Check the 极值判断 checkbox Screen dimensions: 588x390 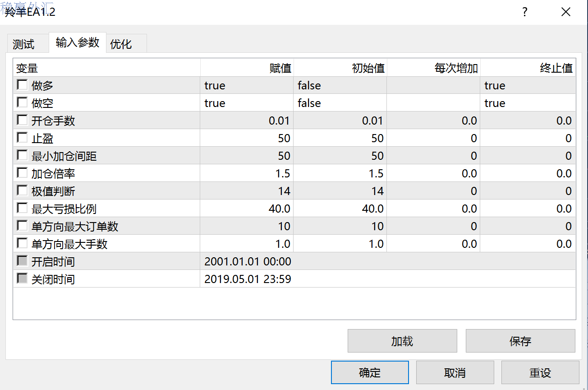22,190
